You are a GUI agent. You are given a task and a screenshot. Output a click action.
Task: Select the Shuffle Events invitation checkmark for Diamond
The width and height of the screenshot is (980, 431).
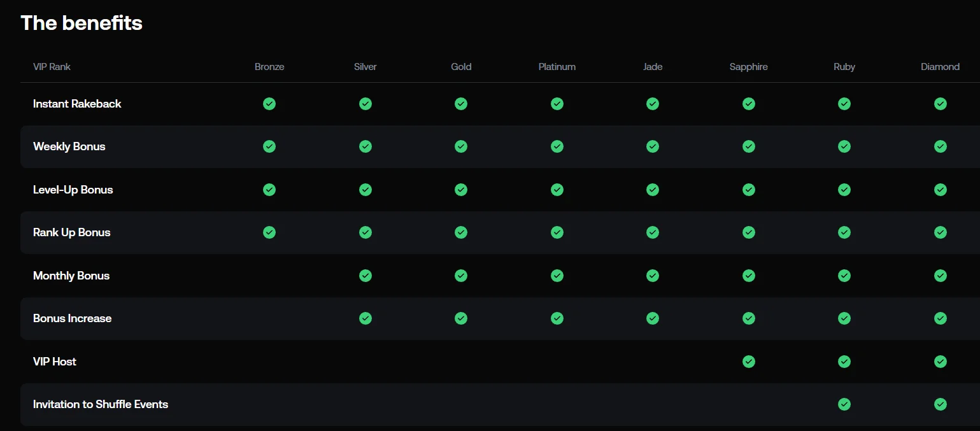tap(941, 404)
